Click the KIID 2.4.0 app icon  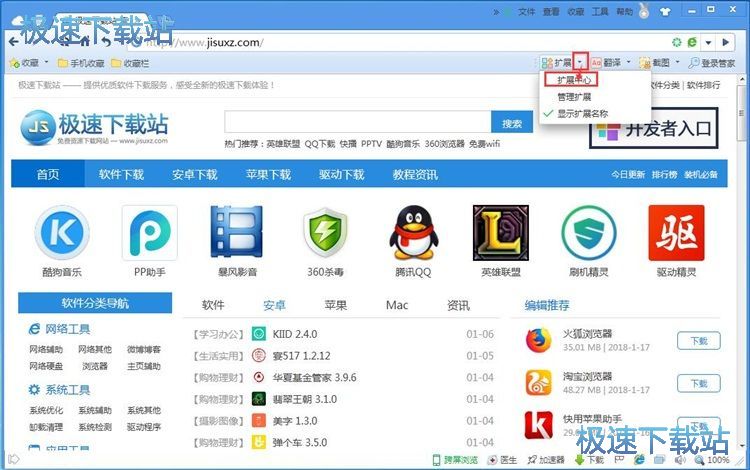tap(259, 334)
